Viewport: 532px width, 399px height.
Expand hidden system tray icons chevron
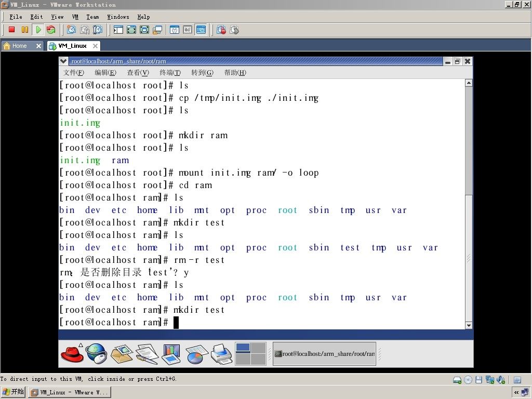click(x=516, y=393)
